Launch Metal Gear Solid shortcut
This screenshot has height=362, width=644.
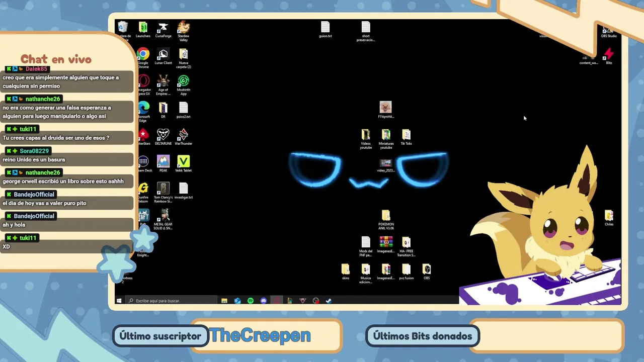pyautogui.click(x=163, y=219)
